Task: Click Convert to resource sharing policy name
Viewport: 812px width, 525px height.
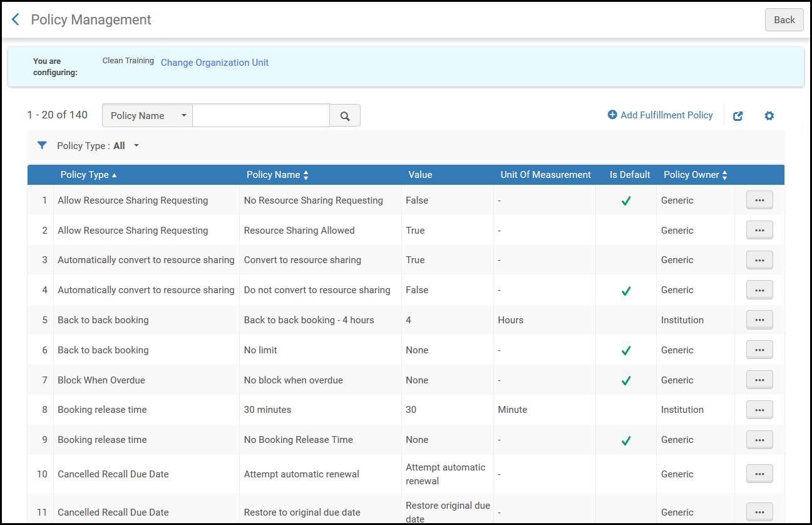Action: (x=302, y=260)
